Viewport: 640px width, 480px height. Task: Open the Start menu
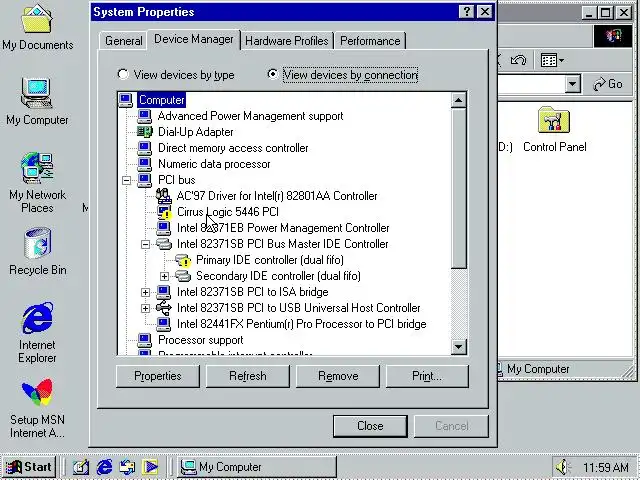29,467
